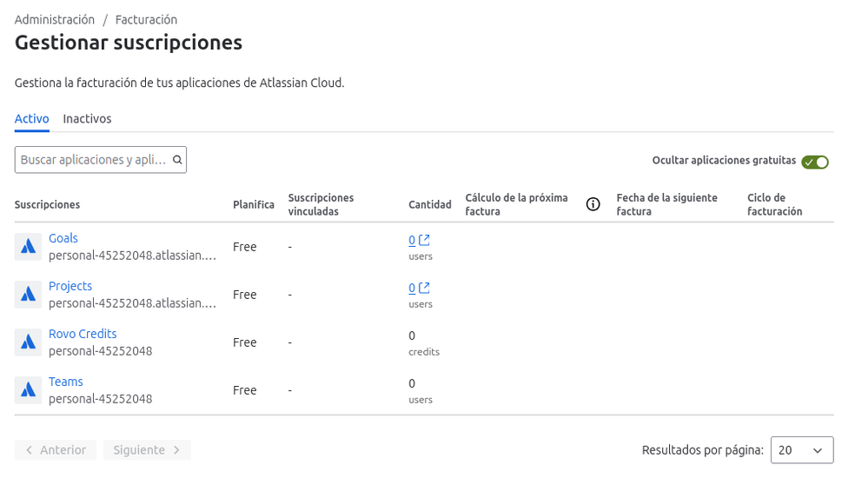Click the Free plan cell in Projects row
Viewport: 868px width, 485px height.
click(x=245, y=294)
